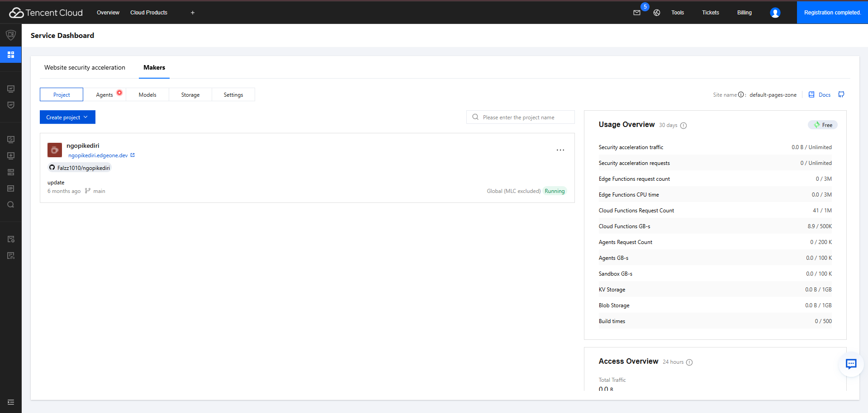This screenshot has height=413, width=868.
Task: Click the Access Overview 24 hours info icon
Action: coord(689,362)
